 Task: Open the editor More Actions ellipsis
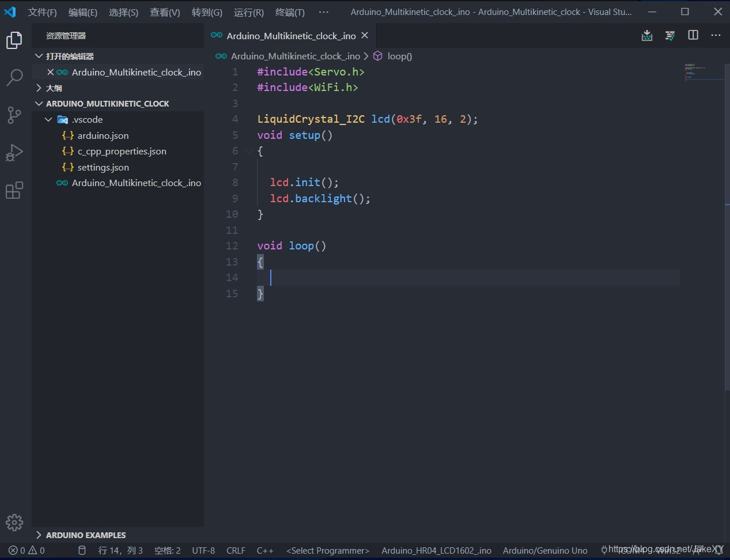click(x=716, y=35)
